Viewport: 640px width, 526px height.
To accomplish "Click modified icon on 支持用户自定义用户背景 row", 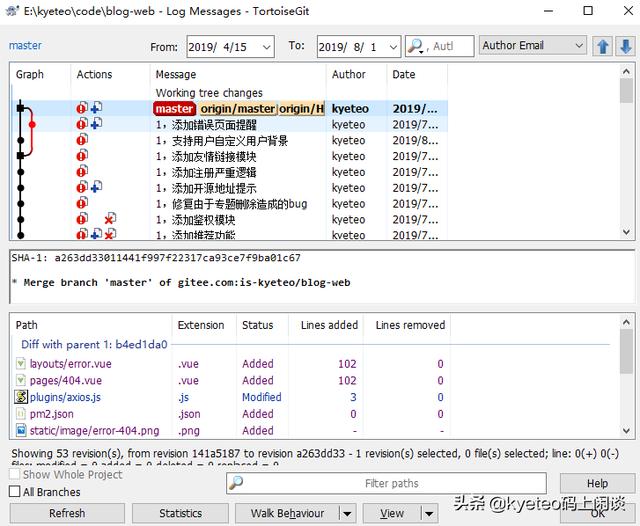I will pyautogui.click(x=82, y=140).
